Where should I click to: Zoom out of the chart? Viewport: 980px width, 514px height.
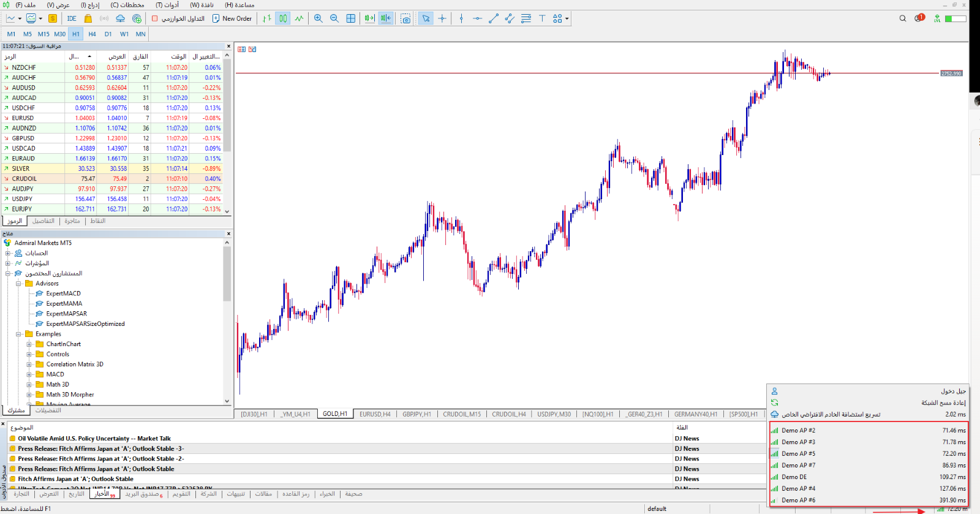pos(334,18)
